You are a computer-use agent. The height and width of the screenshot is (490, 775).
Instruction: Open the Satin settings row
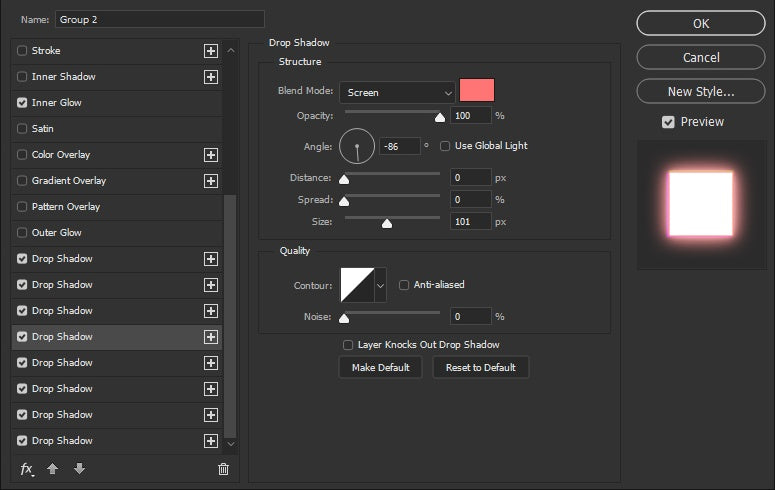tap(117, 129)
